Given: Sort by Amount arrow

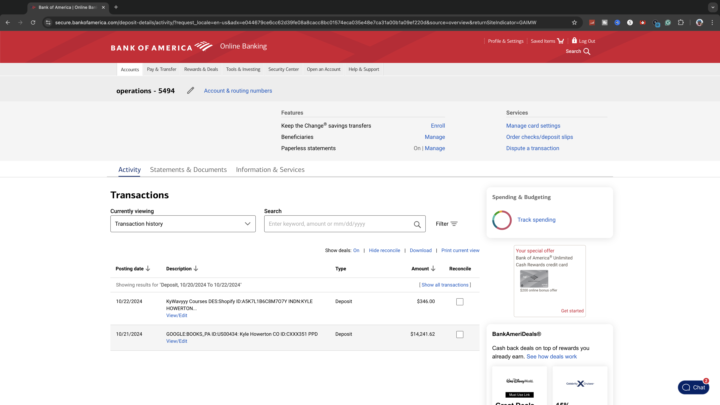Looking at the screenshot, I should (433, 269).
